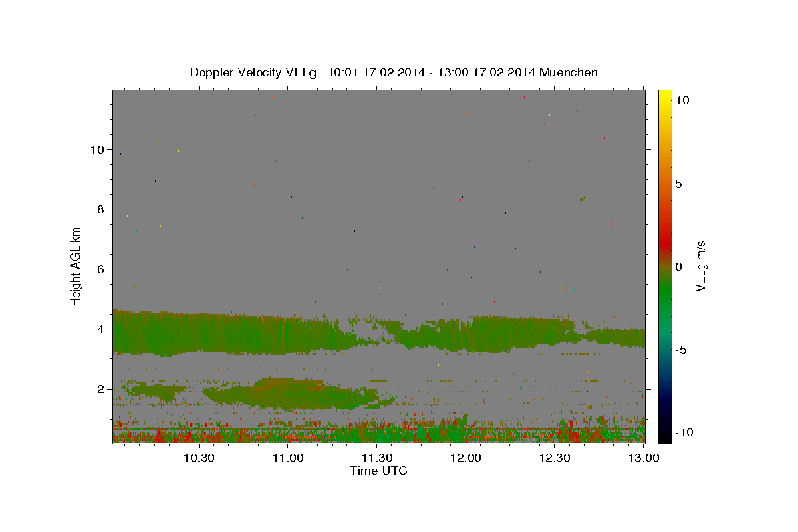798x532 pixels.
Task: Click the colorbar value '-5'
Action: point(681,350)
